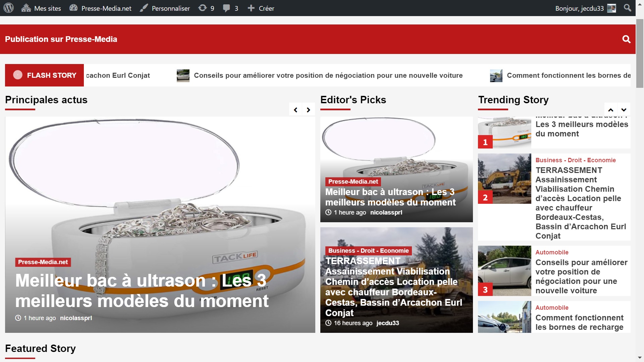Open the WordPress logo menu
The height and width of the screenshot is (362, 644).
pyautogui.click(x=9, y=8)
